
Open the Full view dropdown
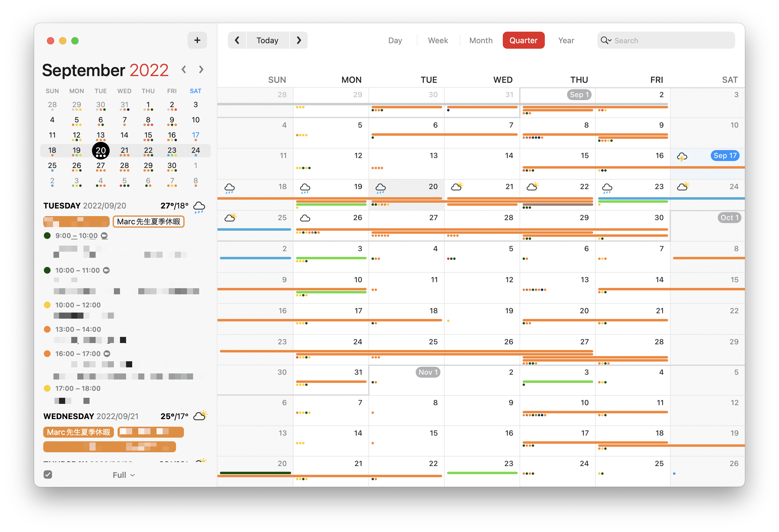(x=124, y=475)
